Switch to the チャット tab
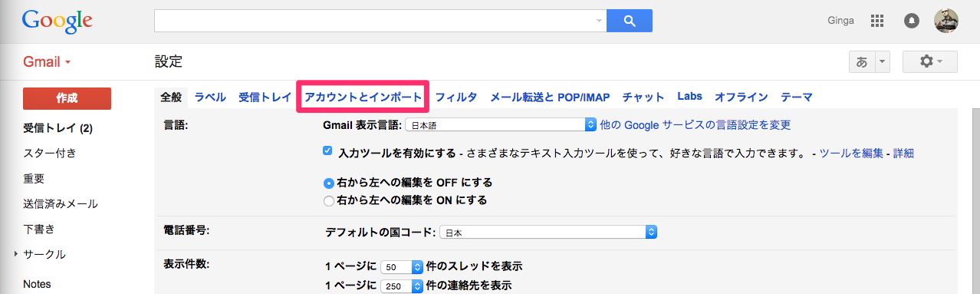980x294 pixels. (643, 97)
